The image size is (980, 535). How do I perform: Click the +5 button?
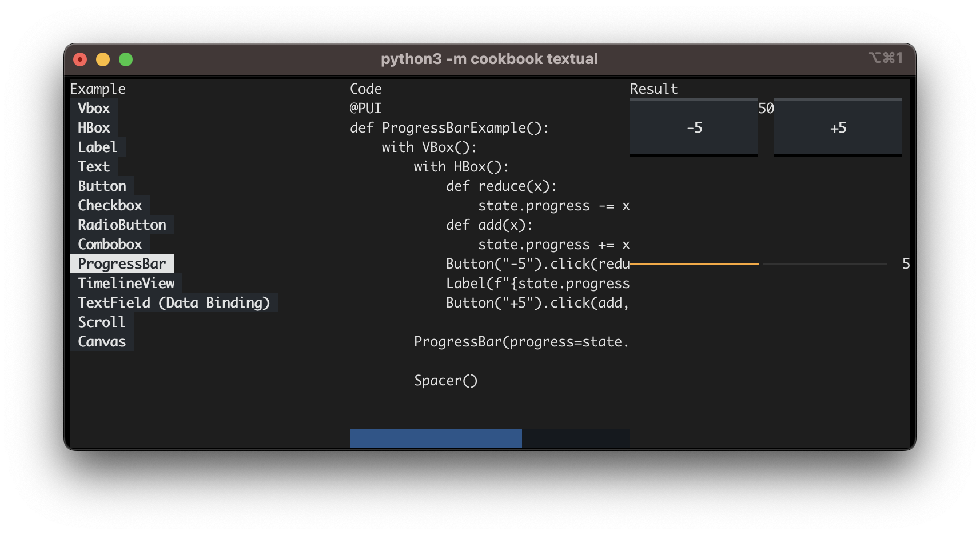tap(838, 127)
